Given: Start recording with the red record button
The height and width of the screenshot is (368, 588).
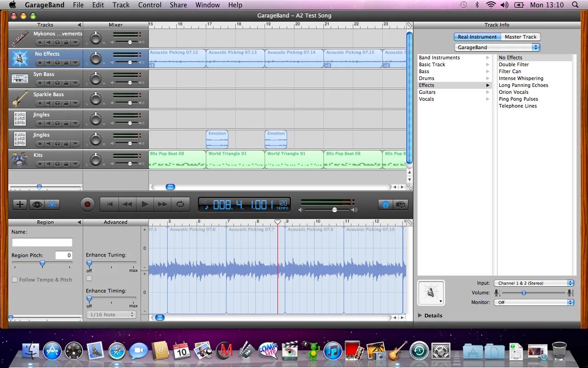Looking at the screenshot, I should click(x=87, y=205).
